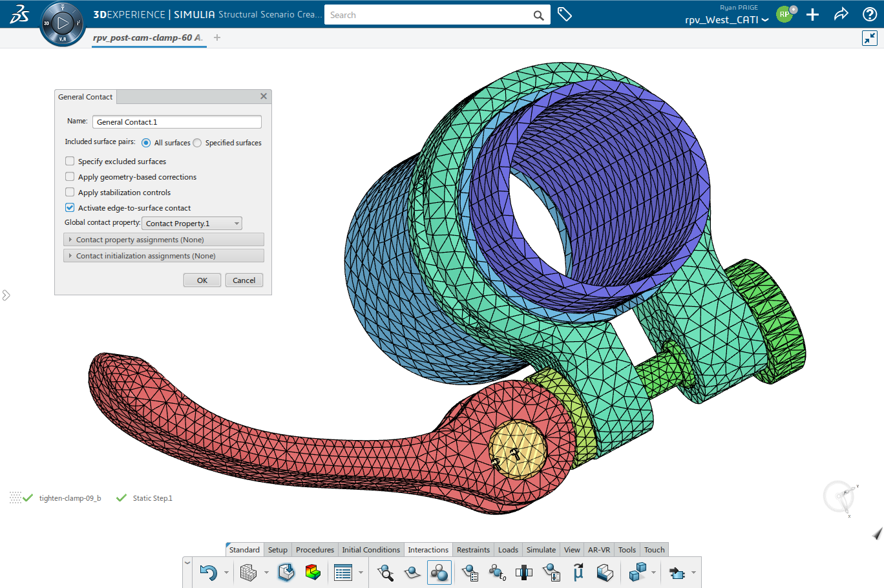Click the Friction (mu) interaction icon

578,572
